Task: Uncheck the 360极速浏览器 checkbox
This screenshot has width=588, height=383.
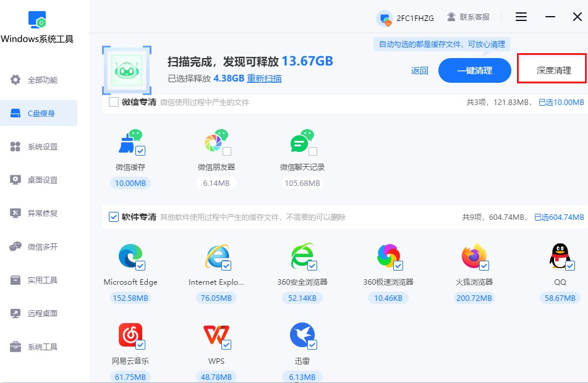Action: click(x=398, y=266)
